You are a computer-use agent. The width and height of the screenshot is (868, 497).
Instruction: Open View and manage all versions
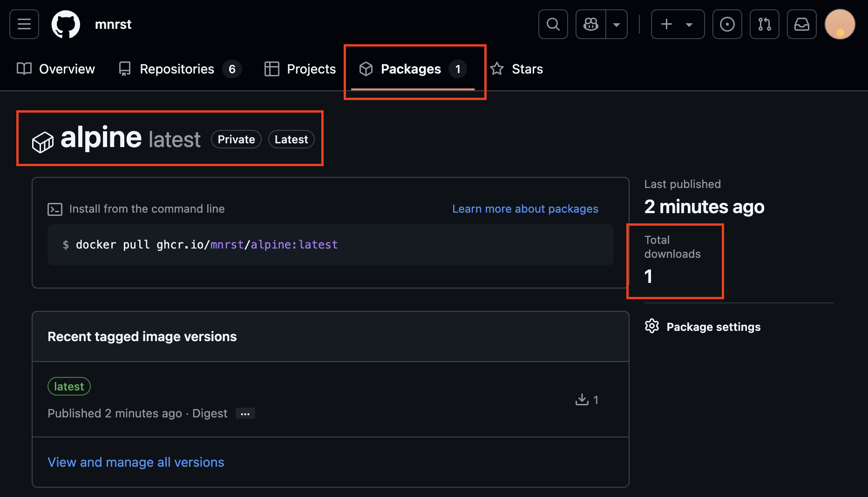[136, 462]
